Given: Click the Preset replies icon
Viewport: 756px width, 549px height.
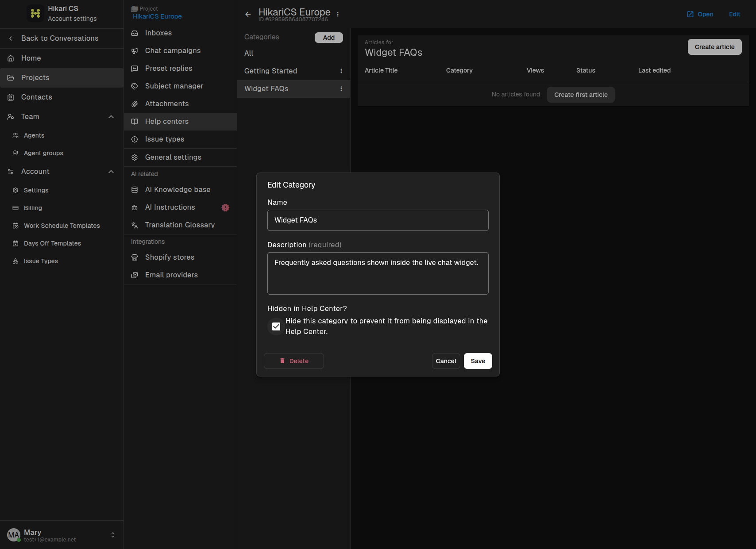Looking at the screenshot, I should 135,69.
